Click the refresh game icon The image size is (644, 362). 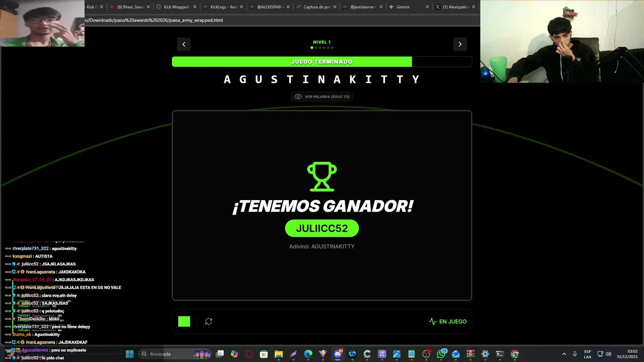point(209,321)
